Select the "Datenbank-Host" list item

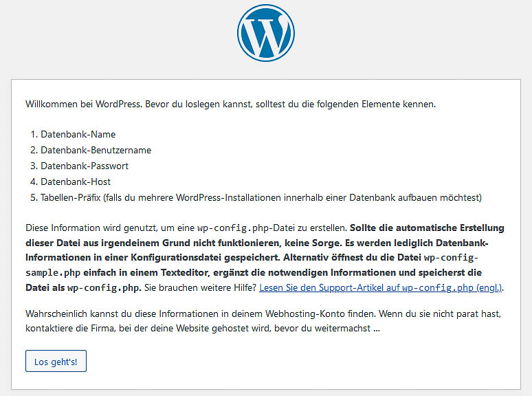tap(76, 182)
